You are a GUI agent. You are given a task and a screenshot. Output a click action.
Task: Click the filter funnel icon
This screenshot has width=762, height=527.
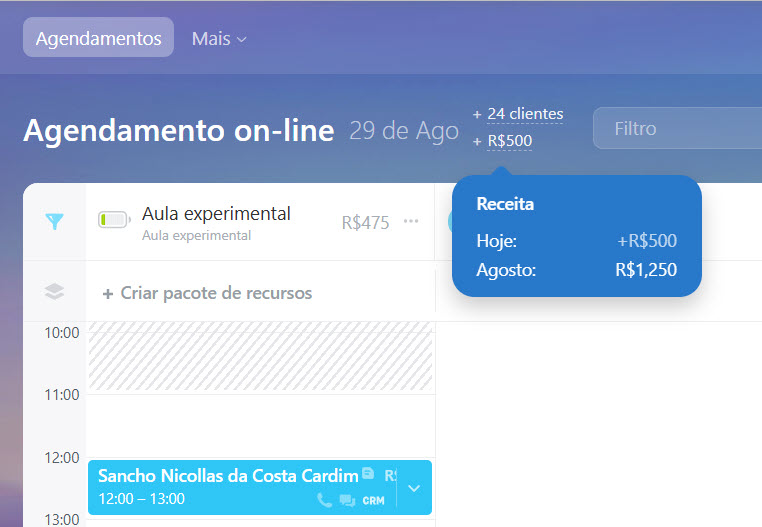click(54, 222)
